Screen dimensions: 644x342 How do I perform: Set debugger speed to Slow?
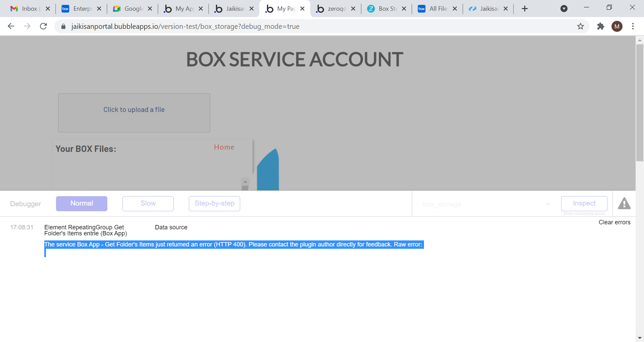click(148, 204)
